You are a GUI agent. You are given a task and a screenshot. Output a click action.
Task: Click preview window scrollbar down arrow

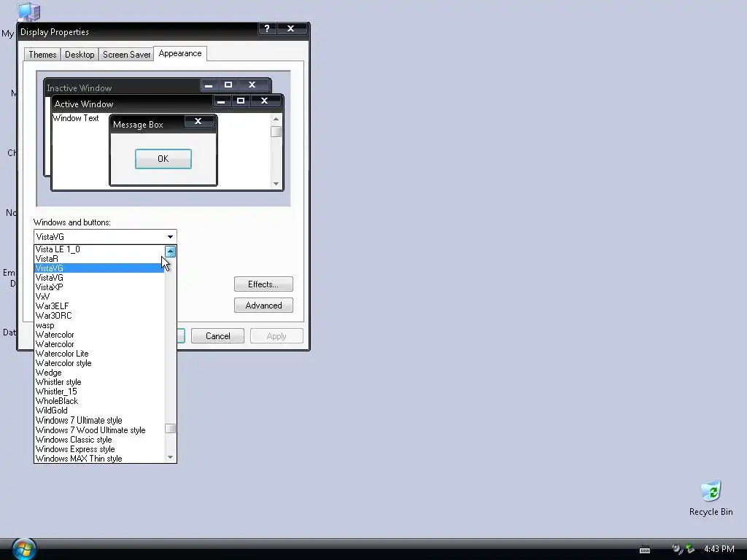click(x=276, y=184)
